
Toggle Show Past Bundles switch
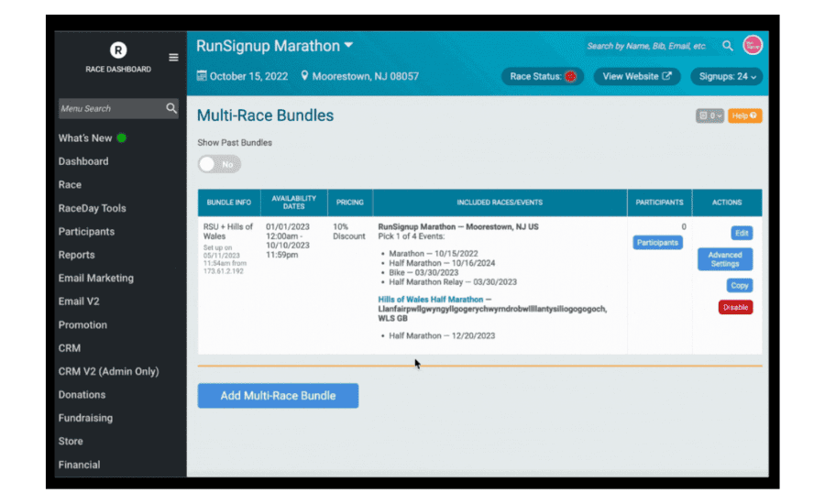219,164
